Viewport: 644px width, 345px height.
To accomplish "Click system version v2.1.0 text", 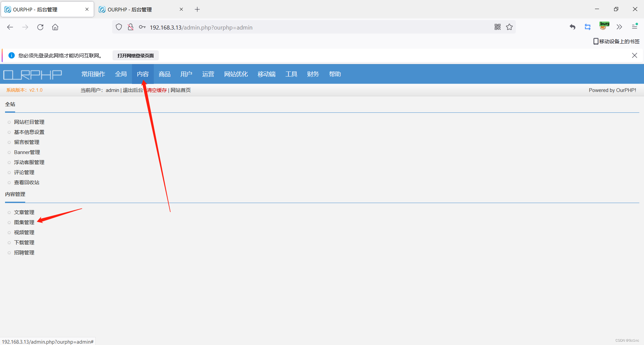I will [25, 90].
